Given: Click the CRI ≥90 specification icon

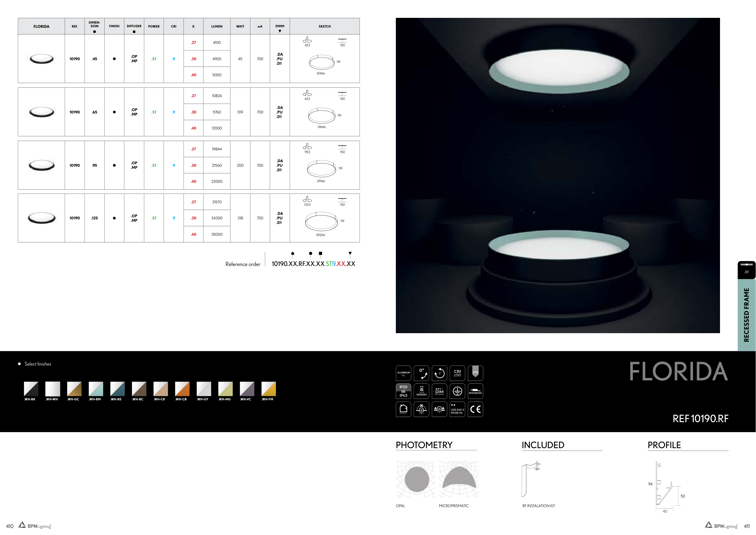Looking at the screenshot, I should (457, 373).
